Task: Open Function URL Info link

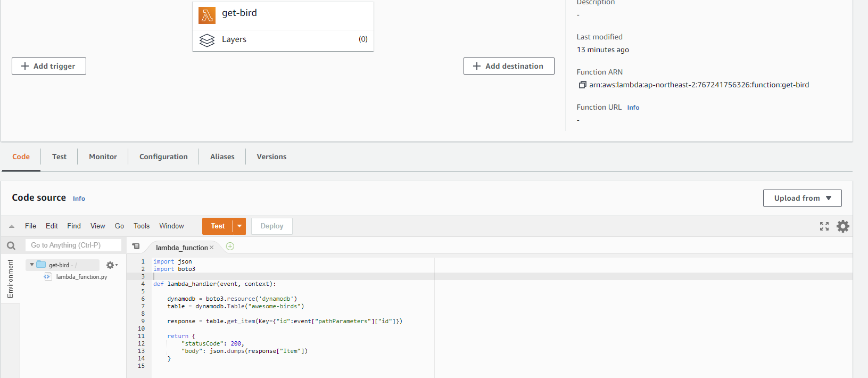Action: pos(633,108)
